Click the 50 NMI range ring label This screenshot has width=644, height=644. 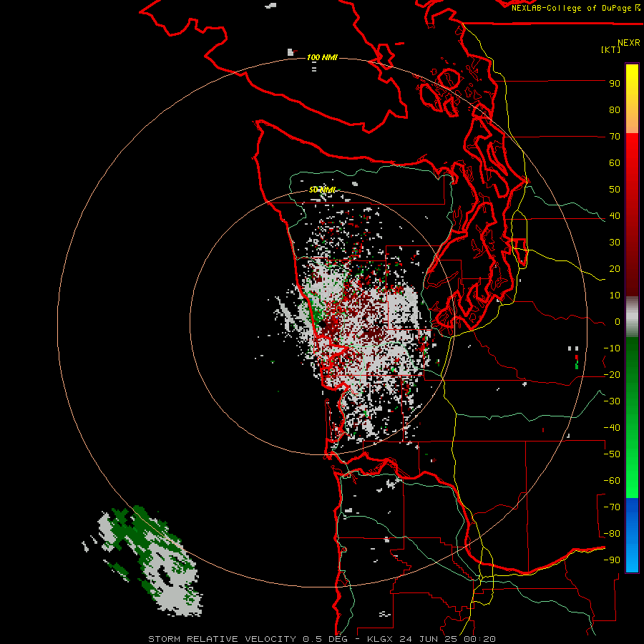tap(322, 190)
